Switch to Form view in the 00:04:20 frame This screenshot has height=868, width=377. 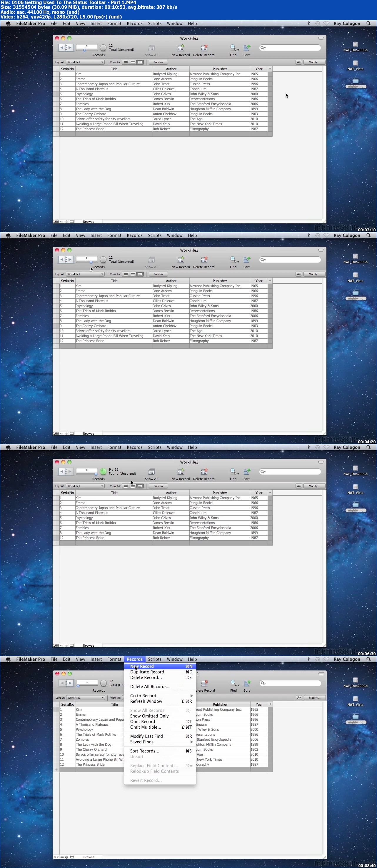tap(126, 274)
